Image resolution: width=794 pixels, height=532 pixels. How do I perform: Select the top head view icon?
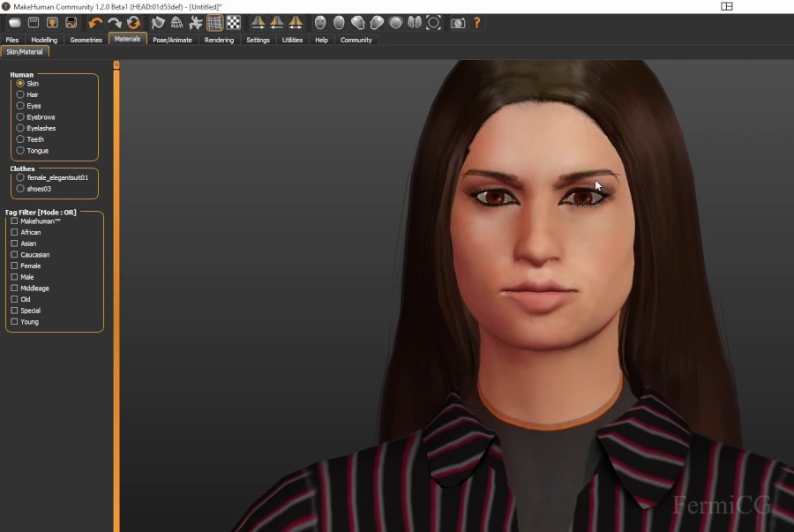[395, 23]
